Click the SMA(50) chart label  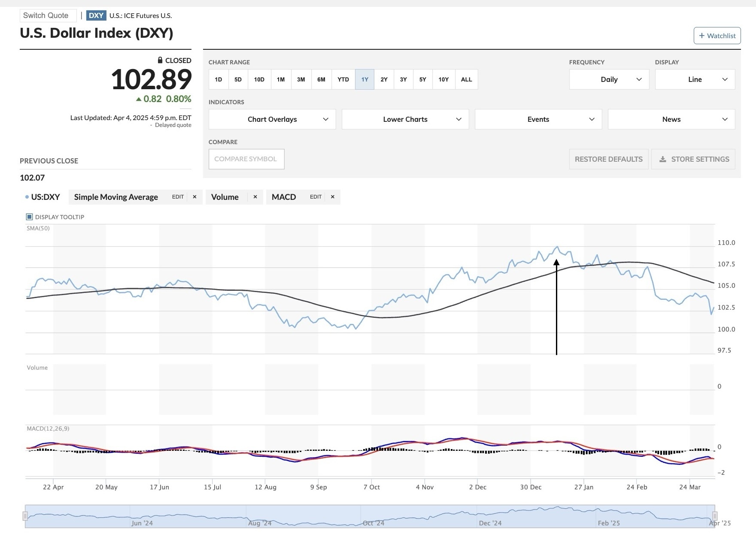tap(38, 228)
